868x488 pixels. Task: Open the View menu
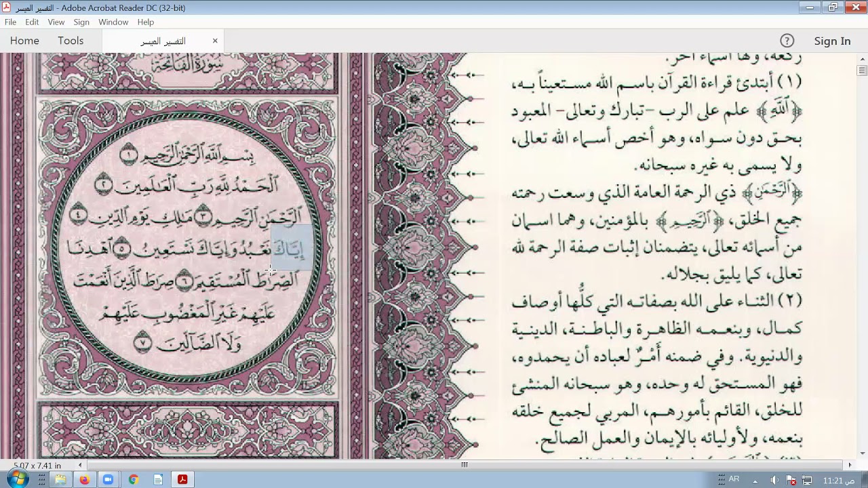point(56,22)
